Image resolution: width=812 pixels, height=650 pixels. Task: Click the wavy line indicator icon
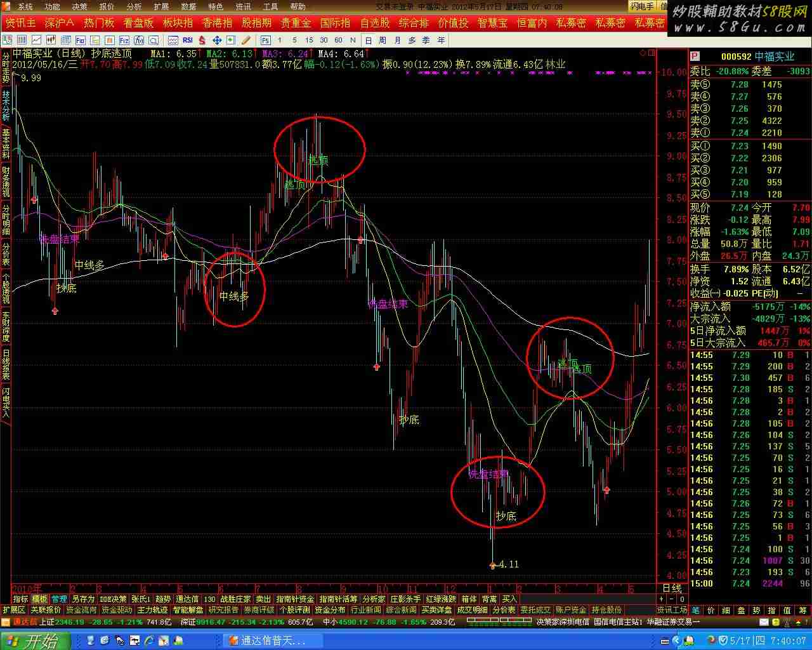point(173,40)
